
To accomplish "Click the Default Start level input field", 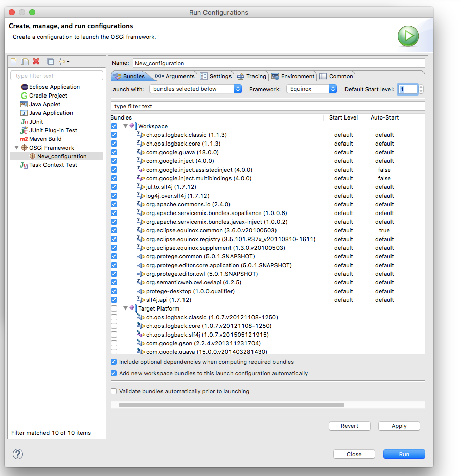I will click(x=407, y=89).
